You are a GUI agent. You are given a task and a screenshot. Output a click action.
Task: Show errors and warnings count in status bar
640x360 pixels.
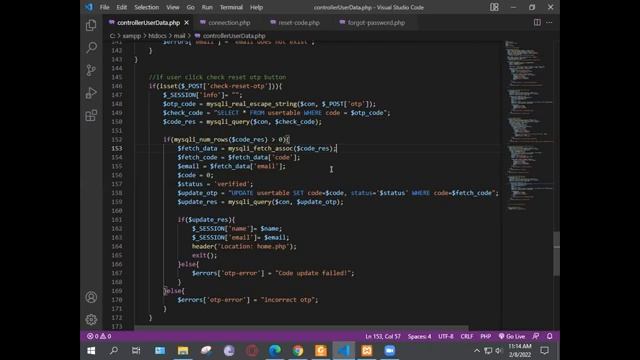coord(99,336)
